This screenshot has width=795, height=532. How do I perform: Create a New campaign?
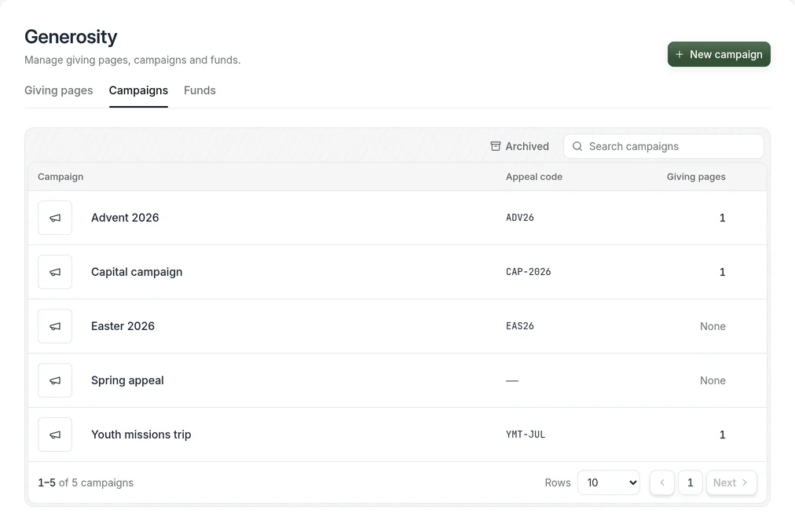pyautogui.click(x=719, y=54)
